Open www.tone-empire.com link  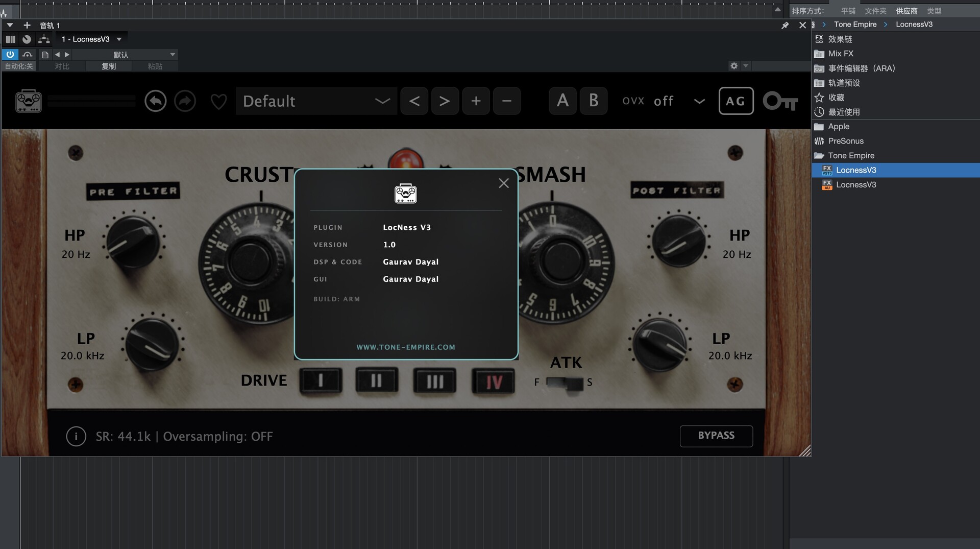(406, 347)
